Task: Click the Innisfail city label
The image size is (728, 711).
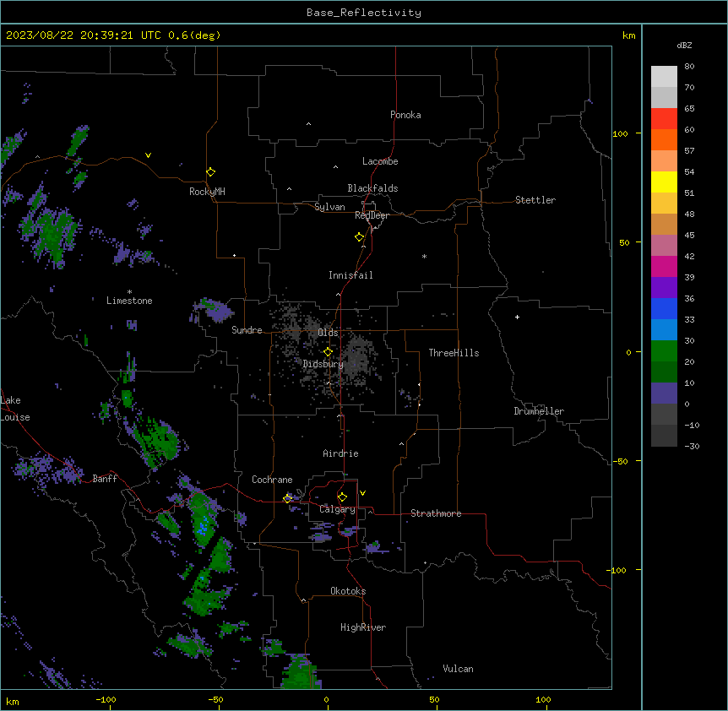Action: pyautogui.click(x=350, y=275)
